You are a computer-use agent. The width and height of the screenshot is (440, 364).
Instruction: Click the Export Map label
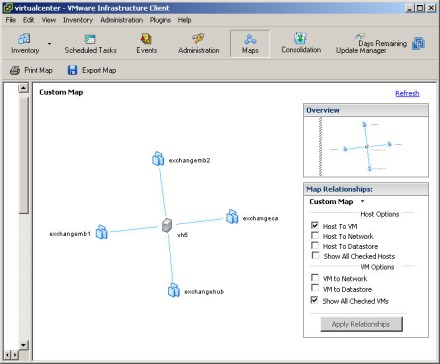click(99, 70)
